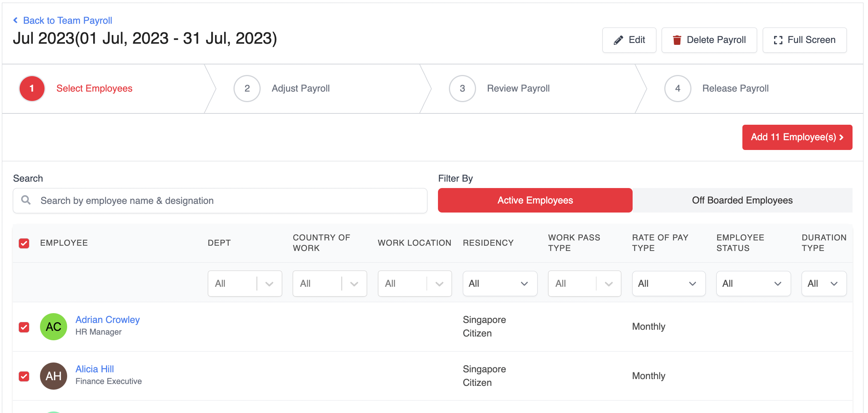Uncheck Adrian Crowley's row checkbox
868x413 pixels.
point(24,327)
